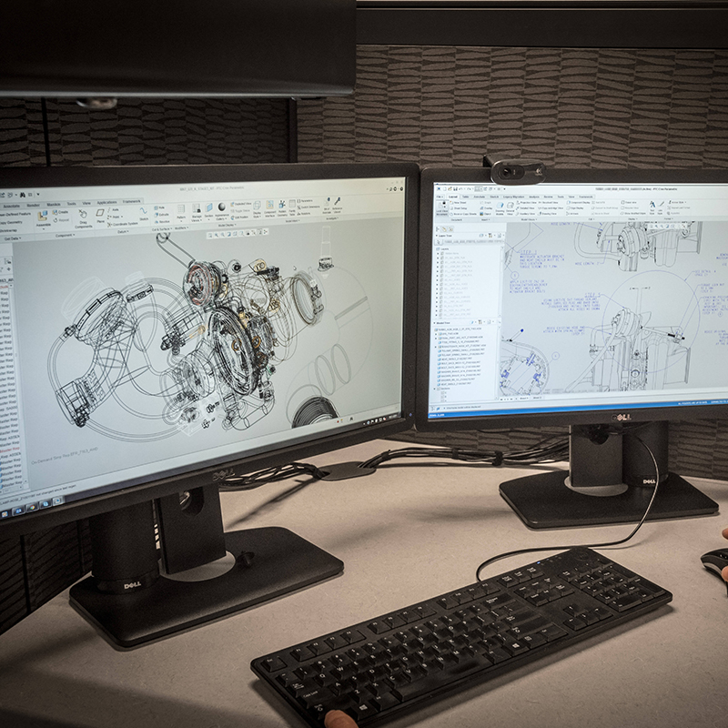Image resolution: width=728 pixels, height=728 pixels.
Task: Expand the Sections node in Model Tree
Action: coord(434,389)
